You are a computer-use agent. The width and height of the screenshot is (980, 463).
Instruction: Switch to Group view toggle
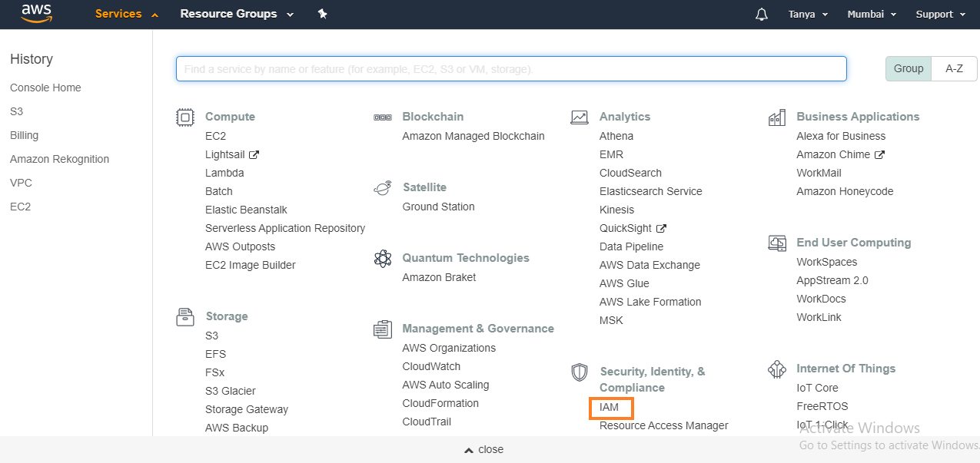(909, 68)
